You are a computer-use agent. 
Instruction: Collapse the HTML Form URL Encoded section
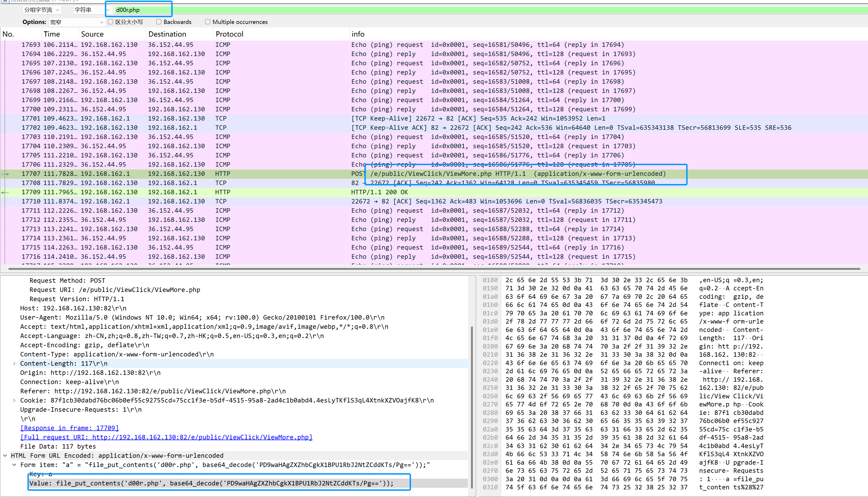(5, 456)
